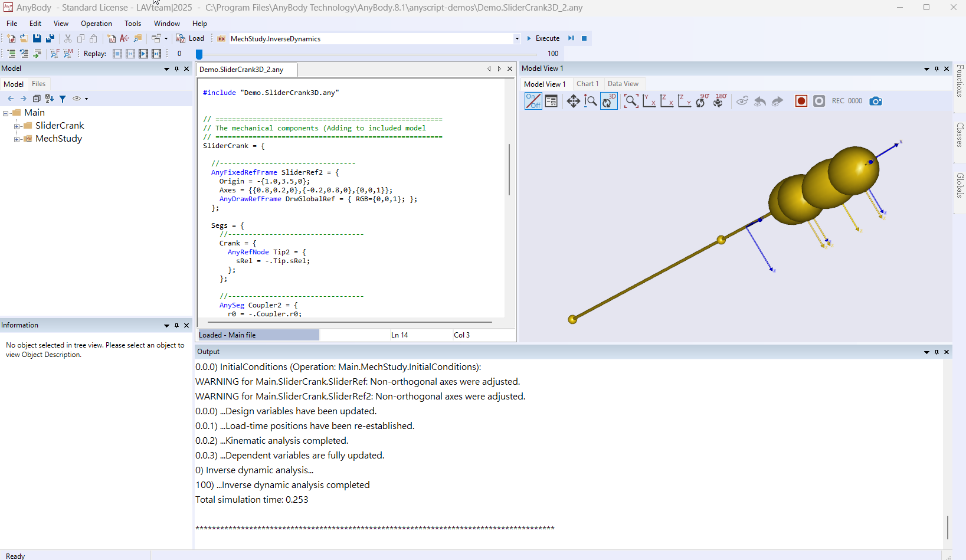This screenshot has height=560, width=966.
Task: Click the Load model button
Action: [190, 38]
